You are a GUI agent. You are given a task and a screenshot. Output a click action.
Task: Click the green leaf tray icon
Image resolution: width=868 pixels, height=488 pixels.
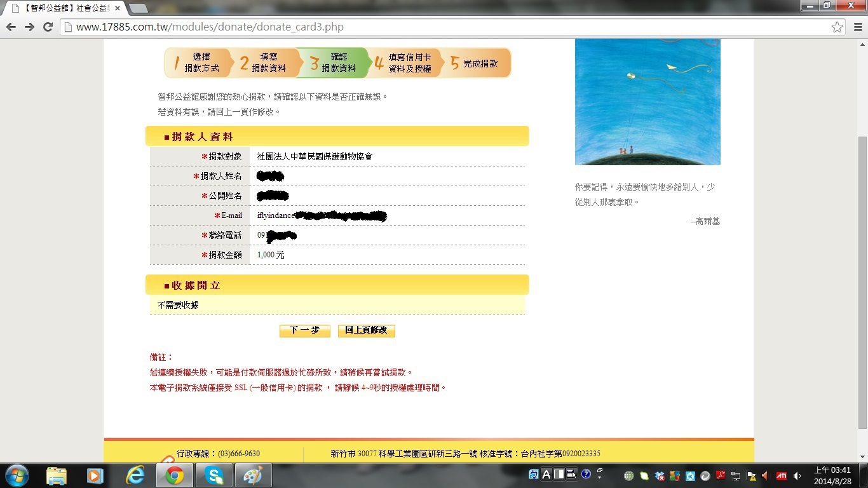[644, 476]
